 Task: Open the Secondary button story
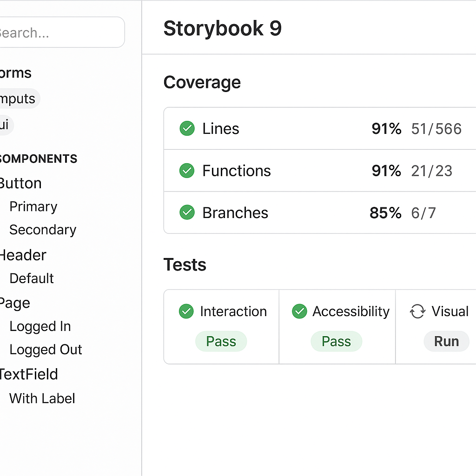[x=43, y=230]
